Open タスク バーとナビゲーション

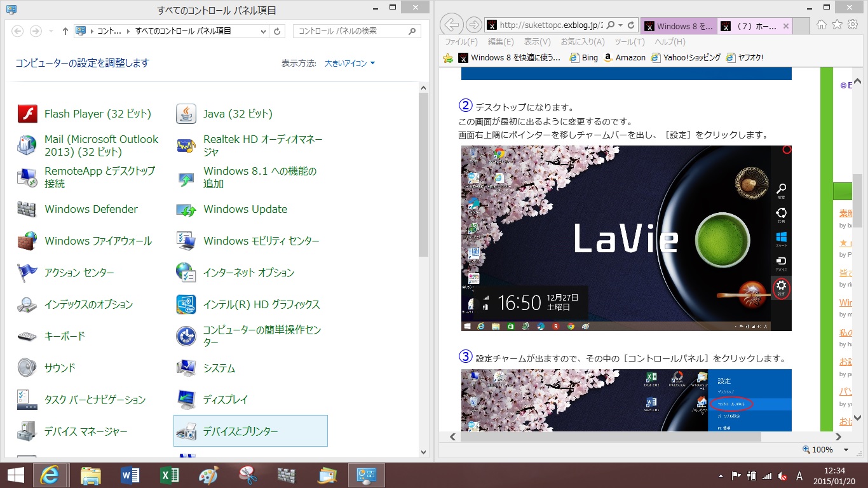[81, 400]
